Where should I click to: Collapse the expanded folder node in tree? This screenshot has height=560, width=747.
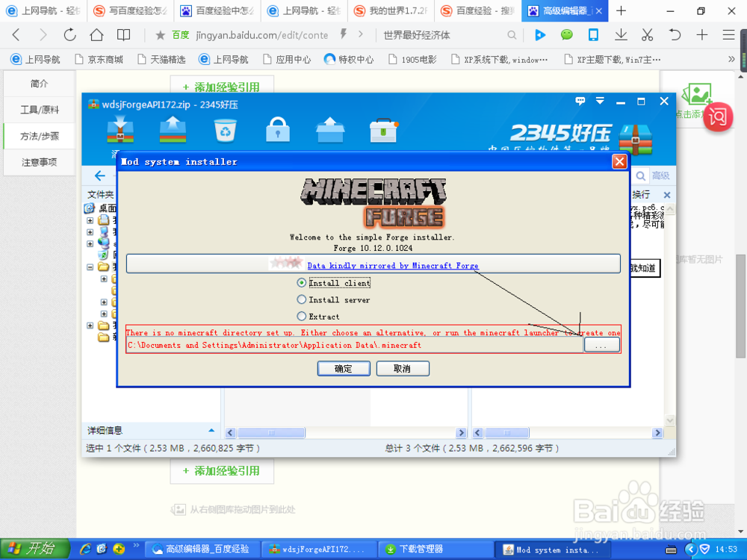(x=90, y=267)
